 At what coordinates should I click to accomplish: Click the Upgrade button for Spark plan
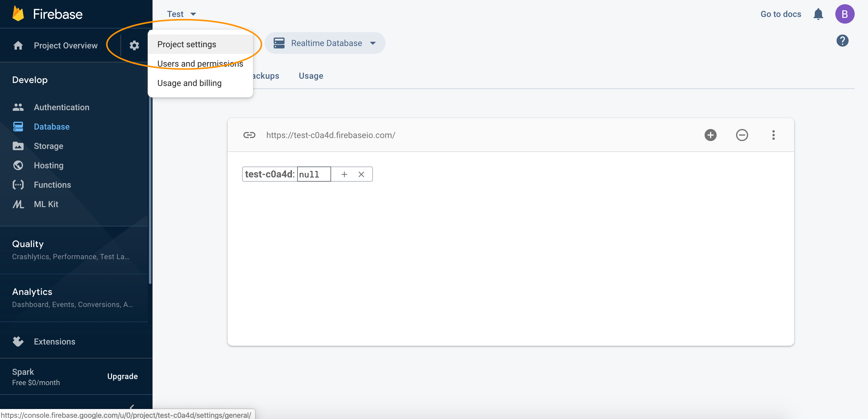coord(122,376)
